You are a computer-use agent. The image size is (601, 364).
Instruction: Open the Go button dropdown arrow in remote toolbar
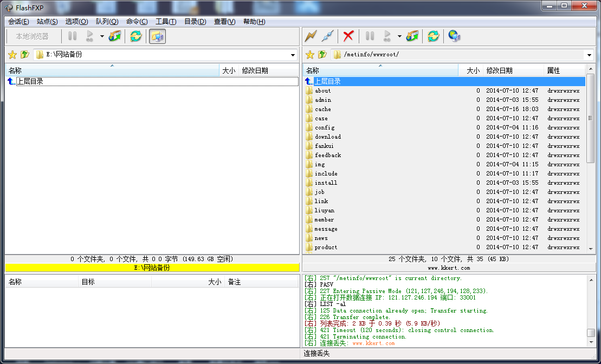pyautogui.click(x=399, y=36)
